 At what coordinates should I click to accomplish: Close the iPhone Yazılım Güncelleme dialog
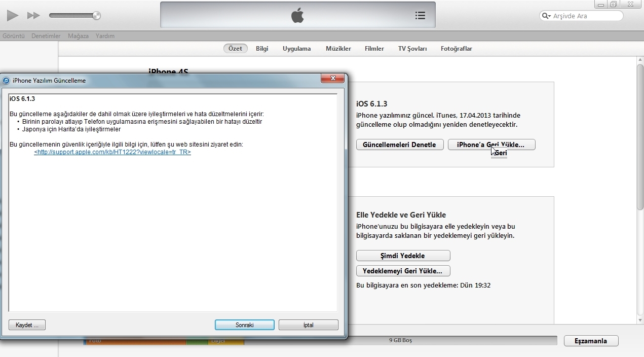pos(333,79)
